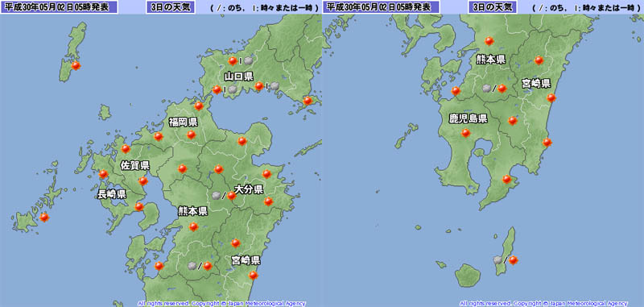Viewport: 644px width, 307px height.
Task: Click sun icon above 宮崎県 label on right map
Action: (539, 60)
